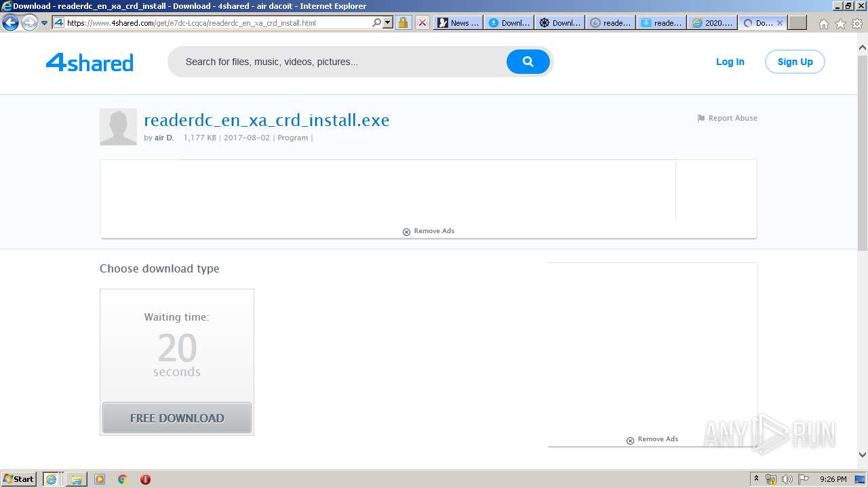Close the active Do... tab

(780, 22)
